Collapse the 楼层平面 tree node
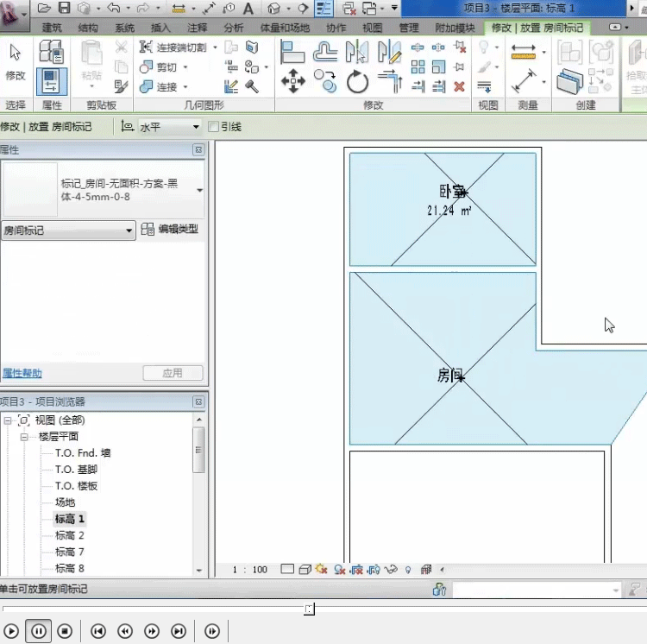The image size is (647, 644). (26, 437)
